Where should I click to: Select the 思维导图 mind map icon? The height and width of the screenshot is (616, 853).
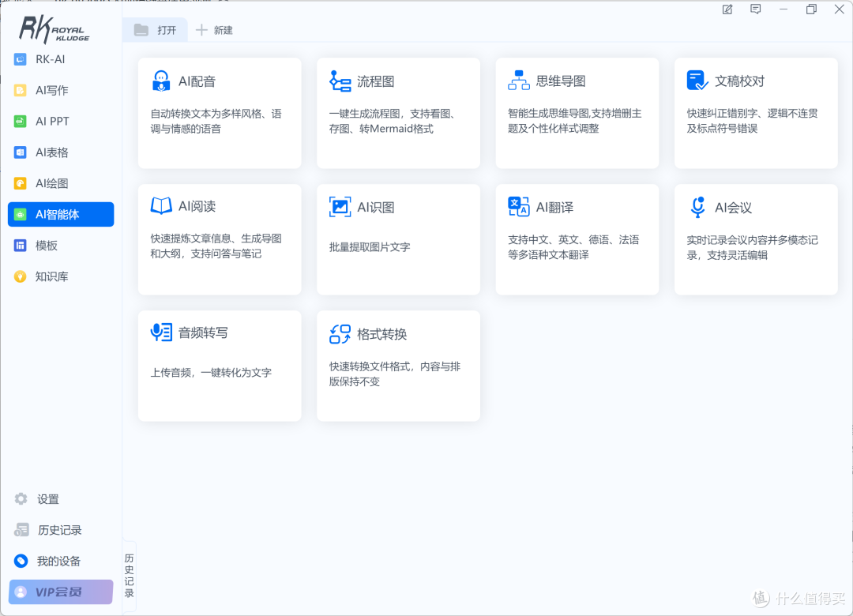tap(518, 81)
